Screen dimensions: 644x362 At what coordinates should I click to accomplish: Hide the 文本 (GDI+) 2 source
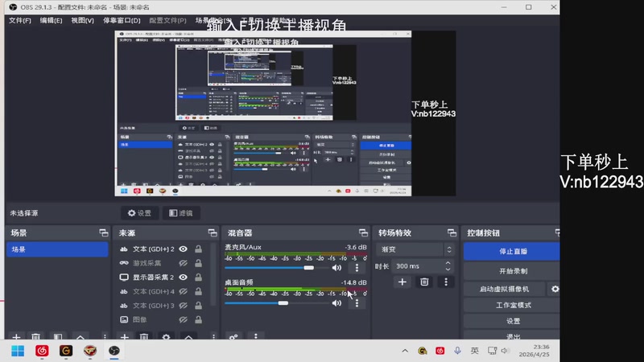(184, 249)
